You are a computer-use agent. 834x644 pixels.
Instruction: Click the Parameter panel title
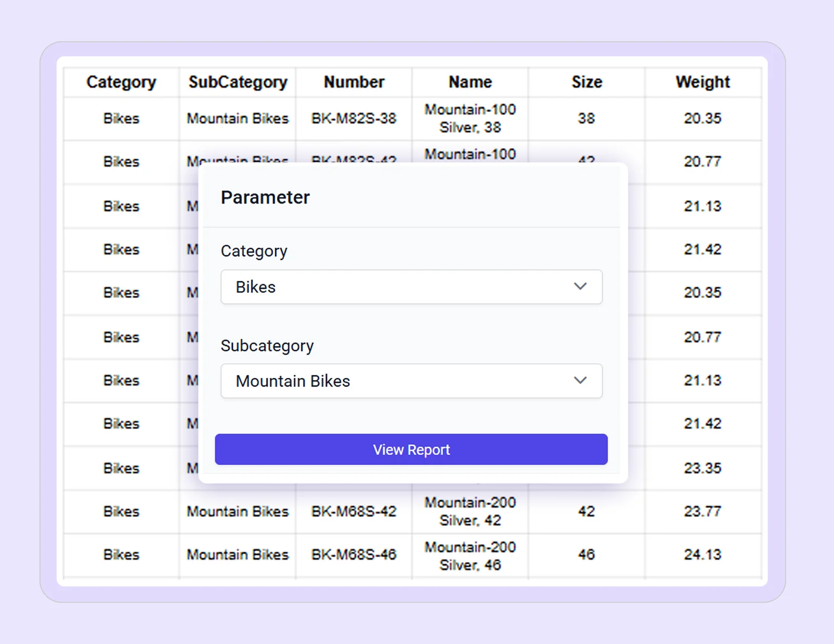click(x=265, y=197)
